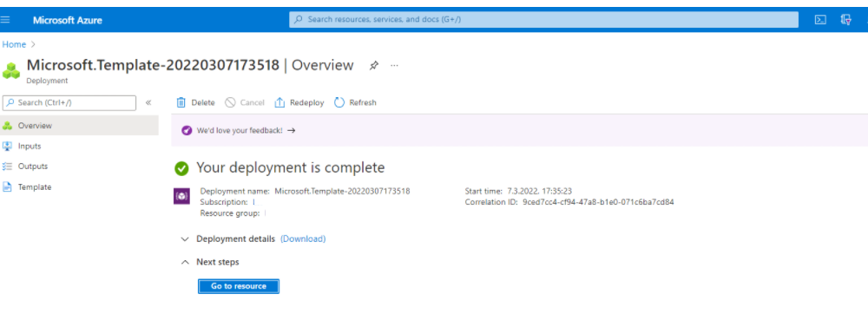This screenshot has width=868, height=327.
Task: Refresh the deployment overview
Action: point(355,102)
